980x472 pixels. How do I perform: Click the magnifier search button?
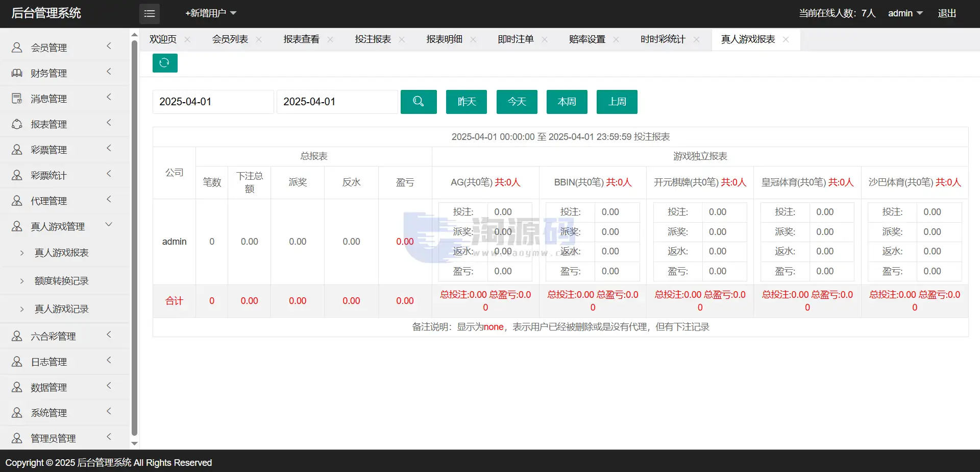click(419, 102)
